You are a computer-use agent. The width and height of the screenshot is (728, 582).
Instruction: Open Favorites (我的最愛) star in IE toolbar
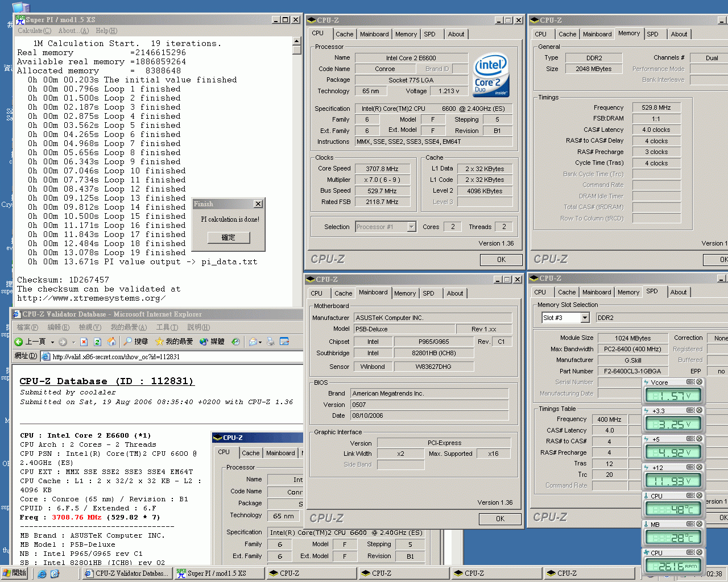coord(175,342)
